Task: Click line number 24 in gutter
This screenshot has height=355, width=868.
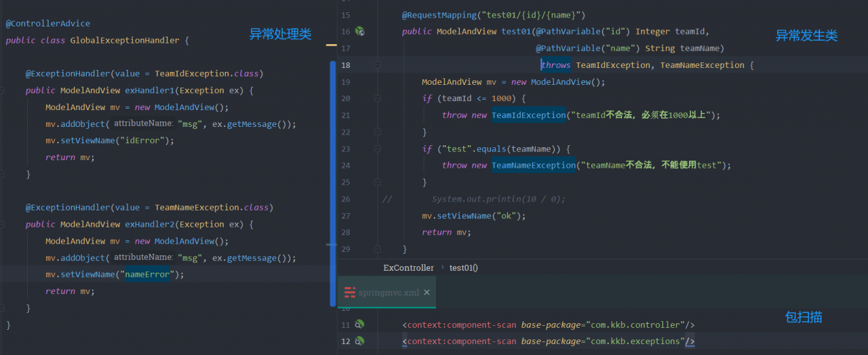Action: click(x=346, y=166)
